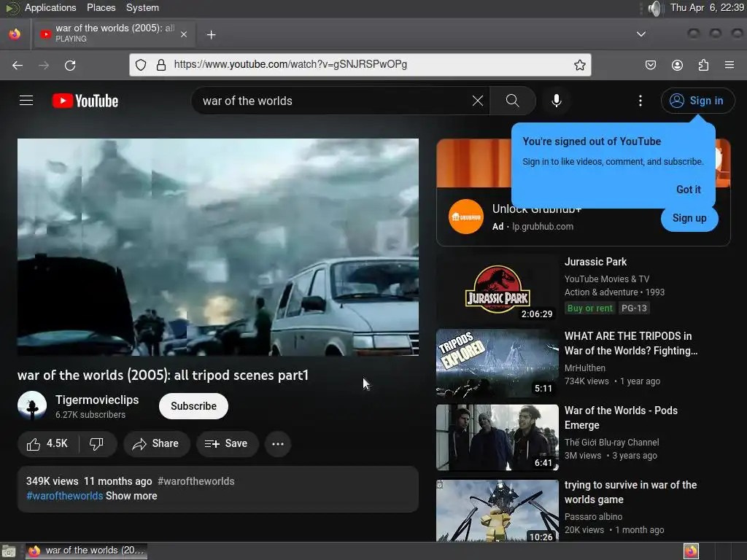The width and height of the screenshot is (747, 560).
Task: Go back with the browser back arrow
Action: point(18,65)
